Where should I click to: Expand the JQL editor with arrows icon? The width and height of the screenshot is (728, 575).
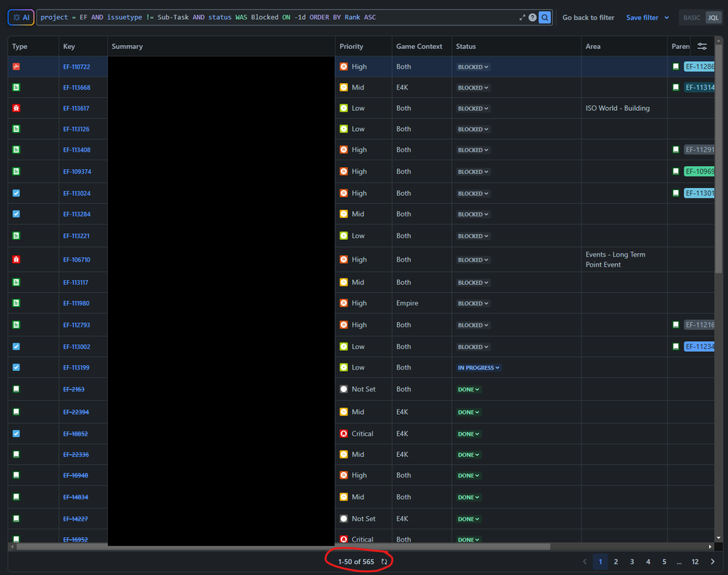coord(522,17)
